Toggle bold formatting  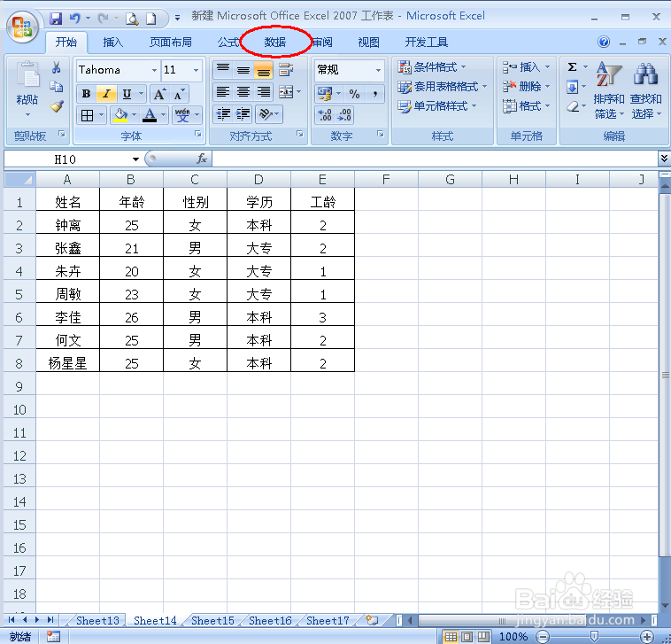(x=87, y=94)
